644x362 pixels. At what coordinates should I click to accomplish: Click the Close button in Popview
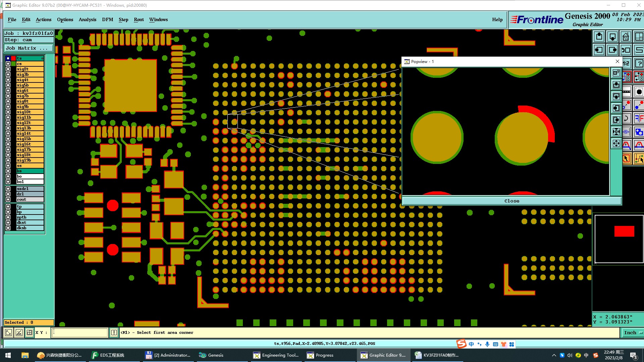tap(512, 201)
